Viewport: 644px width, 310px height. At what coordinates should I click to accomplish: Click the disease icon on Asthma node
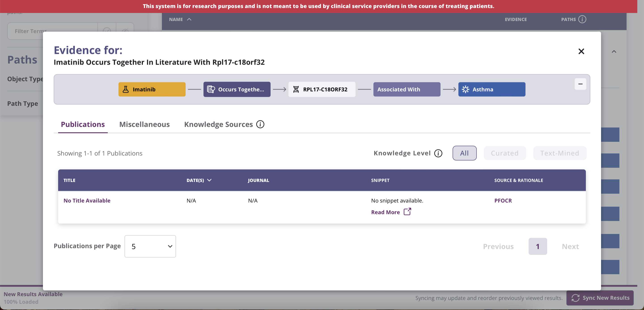pyautogui.click(x=465, y=89)
